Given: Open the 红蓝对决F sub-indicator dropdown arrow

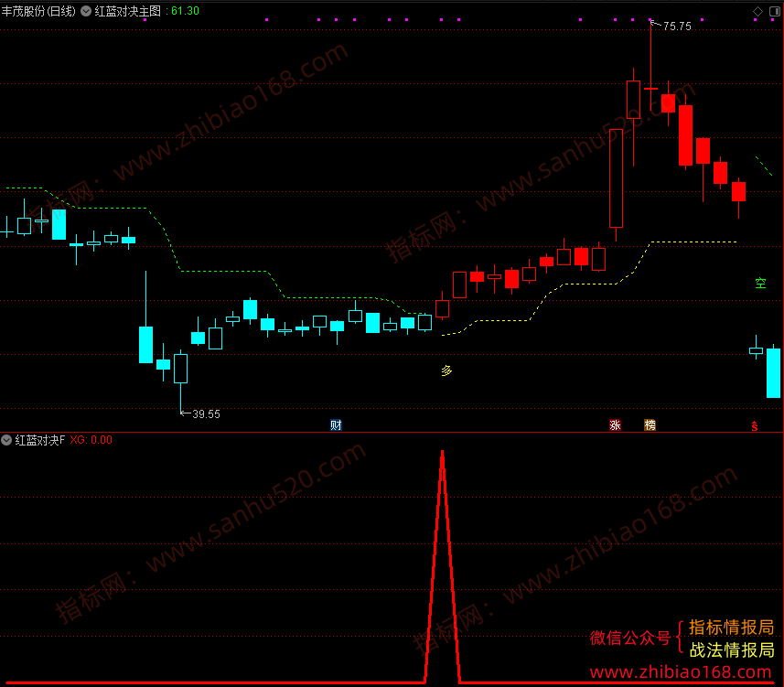Looking at the screenshot, I should (x=6, y=440).
